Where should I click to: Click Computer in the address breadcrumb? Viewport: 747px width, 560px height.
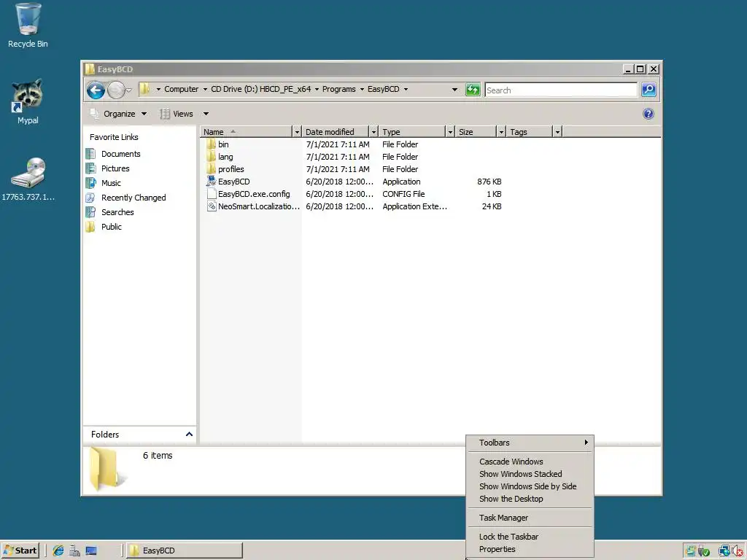181,89
